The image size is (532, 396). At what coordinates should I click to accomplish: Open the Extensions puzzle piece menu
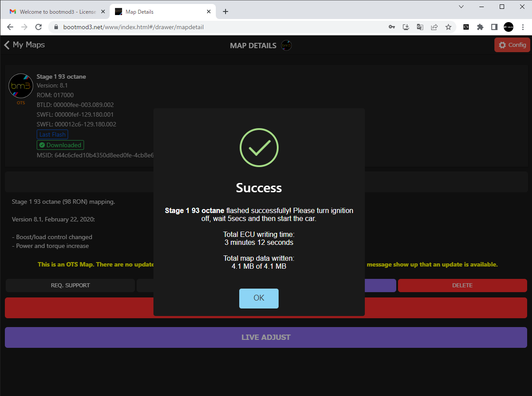pyautogui.click(x=480, y=27)
